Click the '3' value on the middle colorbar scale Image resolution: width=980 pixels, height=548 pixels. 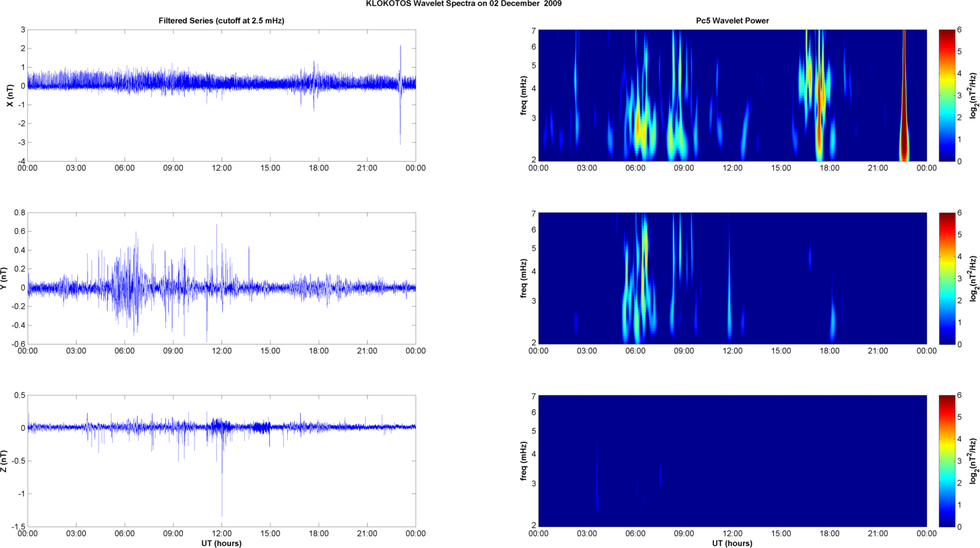click(959, 278)
